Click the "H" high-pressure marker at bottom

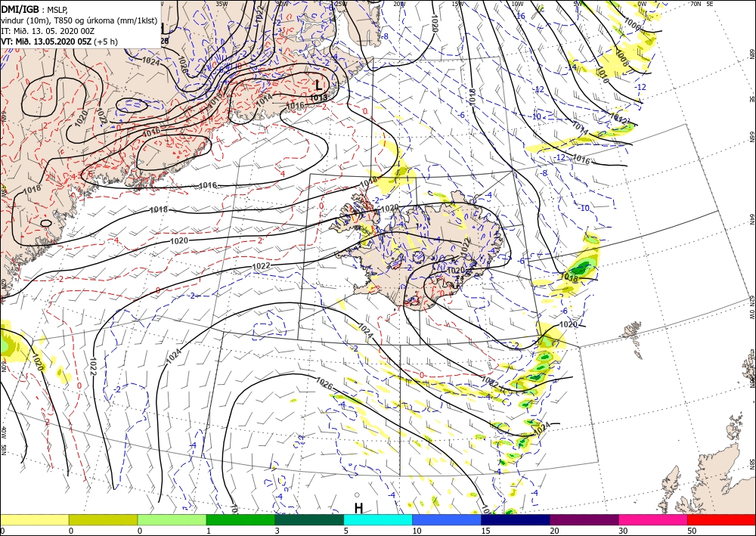click(x=358, y=508)
